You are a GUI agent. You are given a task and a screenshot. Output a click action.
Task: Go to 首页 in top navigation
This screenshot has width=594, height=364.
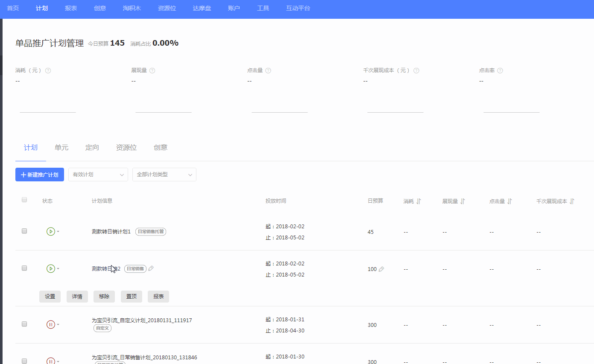[13, 8]
